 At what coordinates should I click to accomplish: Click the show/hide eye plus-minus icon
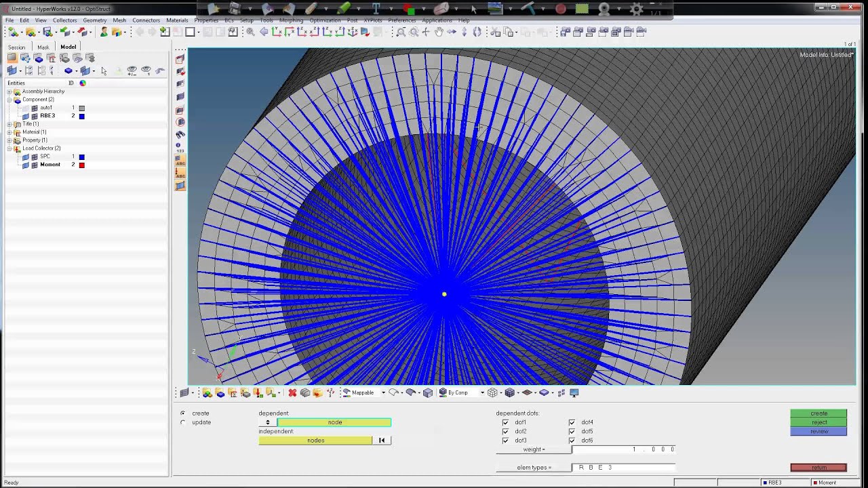tap(132, 70)
